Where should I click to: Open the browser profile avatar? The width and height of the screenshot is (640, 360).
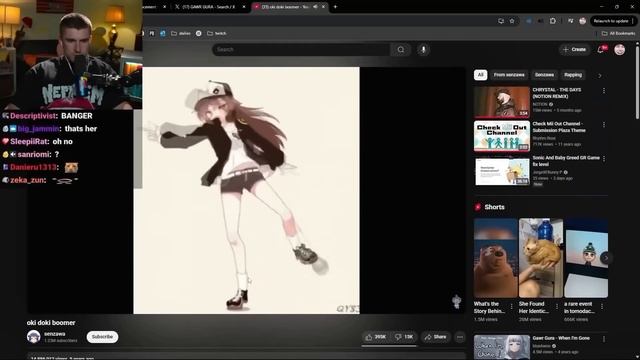[582, 21]
